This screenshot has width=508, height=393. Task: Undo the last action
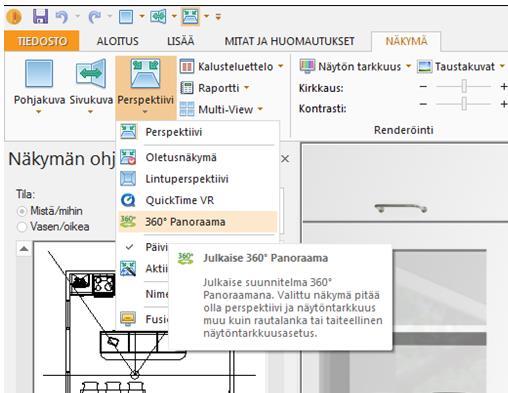coord(62,16)
